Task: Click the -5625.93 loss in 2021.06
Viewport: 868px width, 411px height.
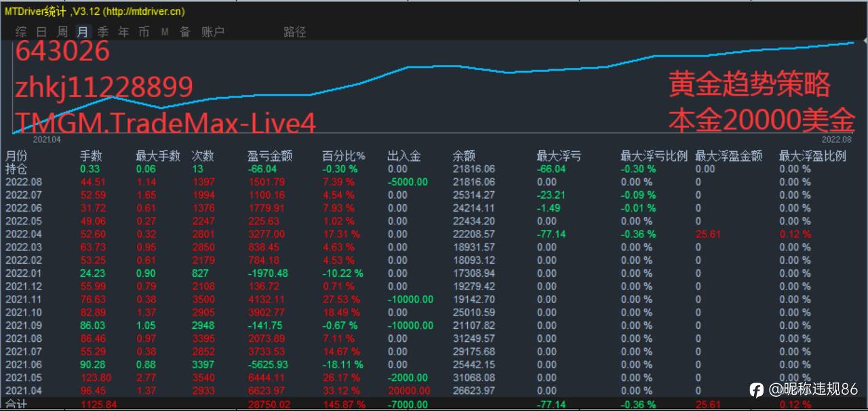Action: click(268, 365)
